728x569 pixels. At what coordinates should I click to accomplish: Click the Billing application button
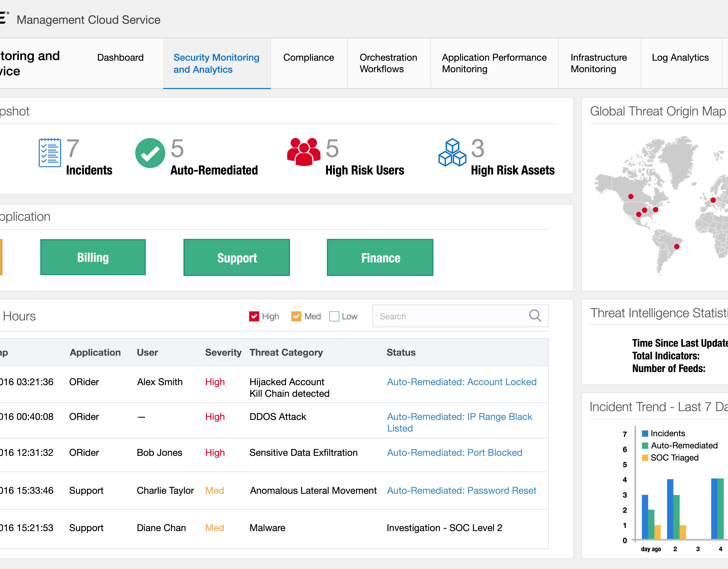[x=93, y=257]
